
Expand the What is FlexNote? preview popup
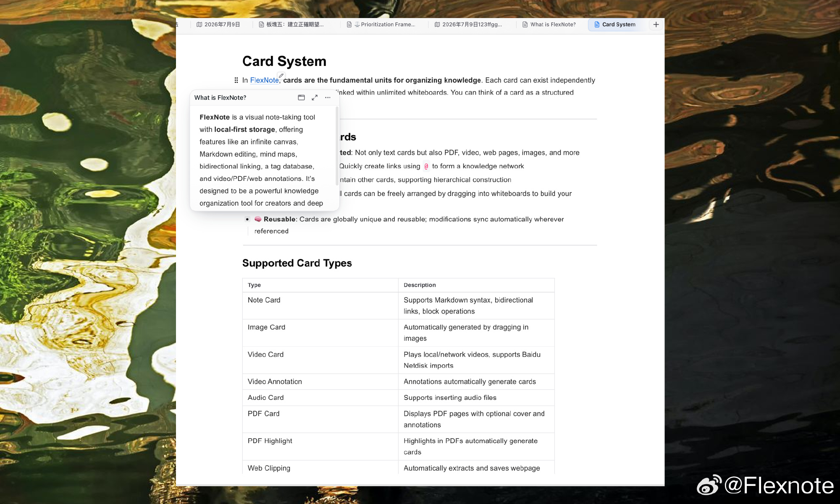click(315, 97)
